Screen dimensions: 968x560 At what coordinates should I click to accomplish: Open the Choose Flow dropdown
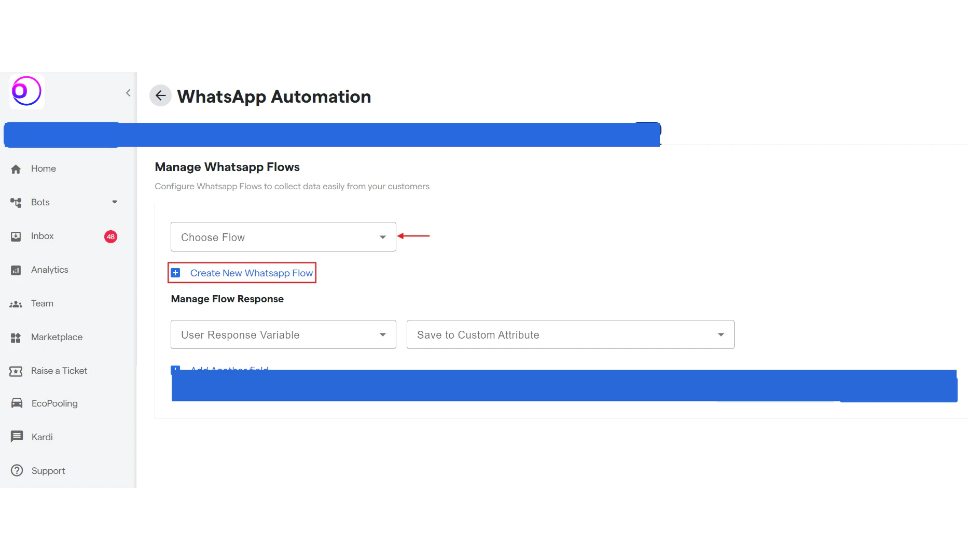(283, 237)
